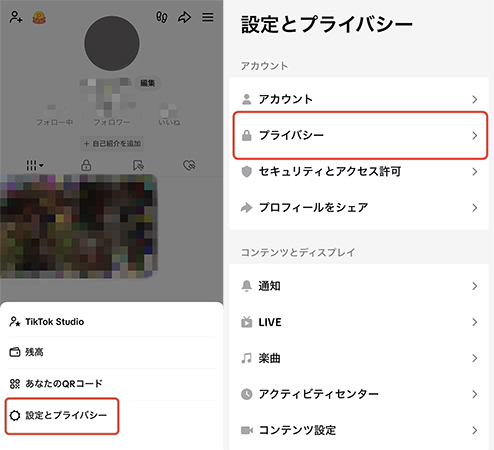The image size is (494, 450).
Task: Open the いいね likes count
Action: pos(169,116)
